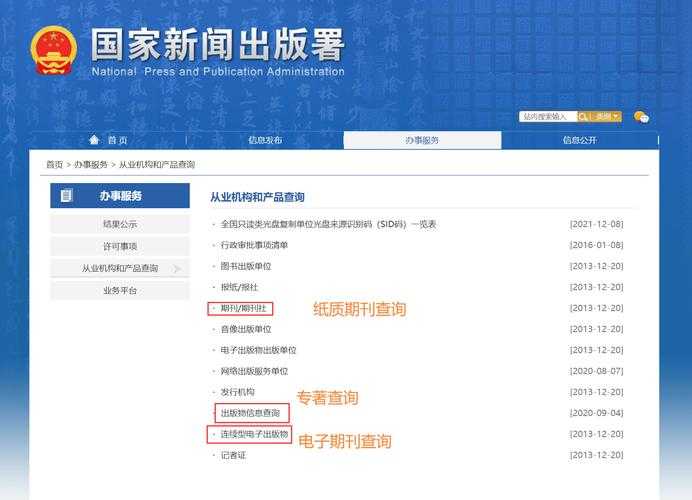Click the 连续型电子出版物 link
692x500 pixels.
pyautogui.click(x=254, y=434)
